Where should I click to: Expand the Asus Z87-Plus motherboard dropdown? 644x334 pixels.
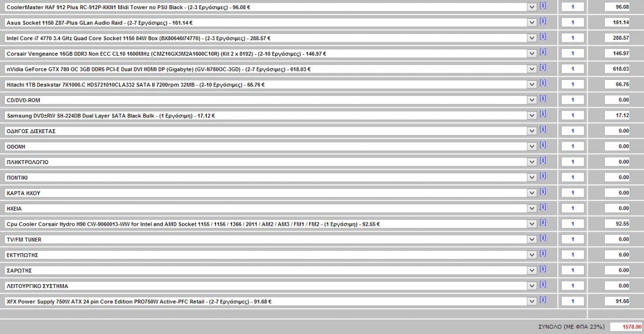(x=531, y=23)
